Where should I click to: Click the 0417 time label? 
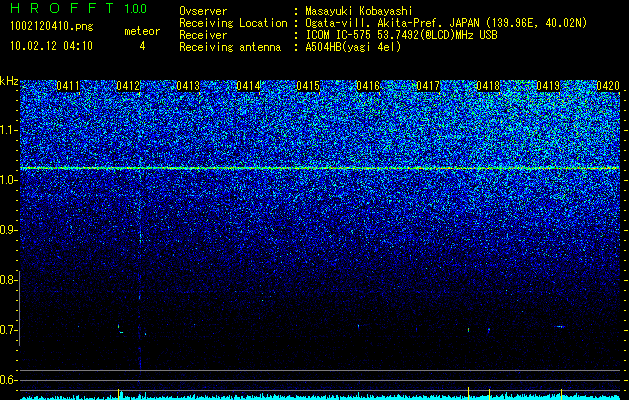coord(428,86)
